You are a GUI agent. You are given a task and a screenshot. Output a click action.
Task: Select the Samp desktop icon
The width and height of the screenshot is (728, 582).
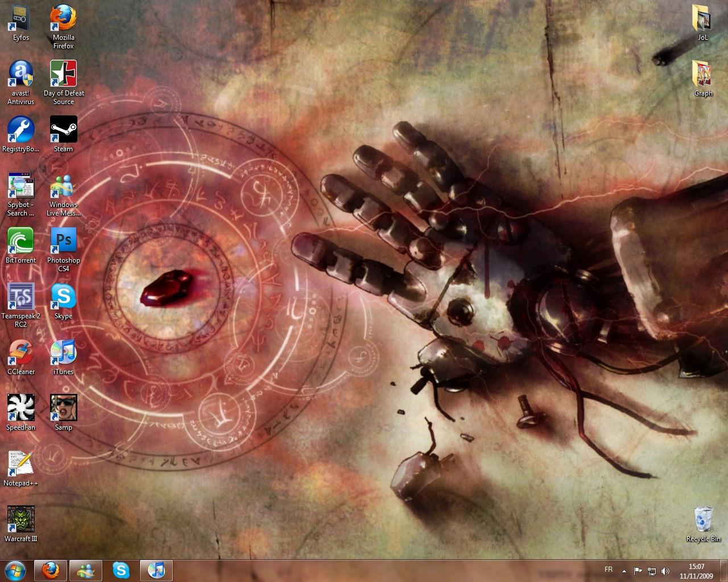(x=63, y=413)
